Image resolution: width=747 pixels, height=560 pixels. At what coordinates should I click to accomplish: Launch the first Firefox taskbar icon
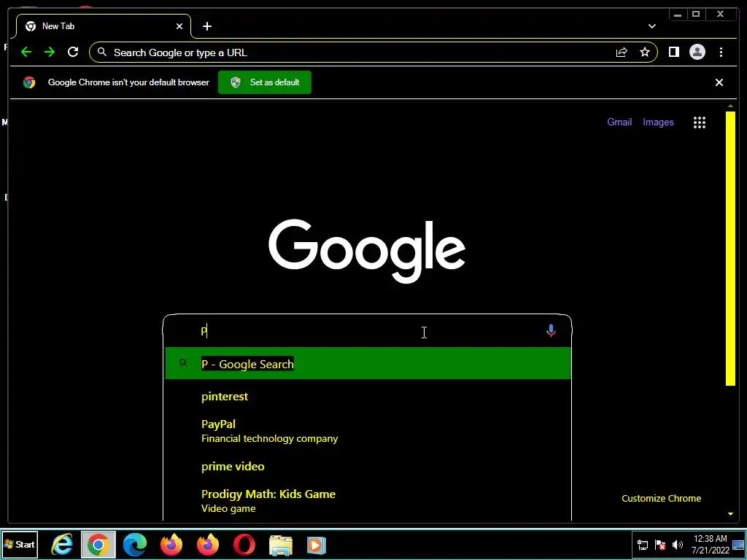(x=171, y=544)
